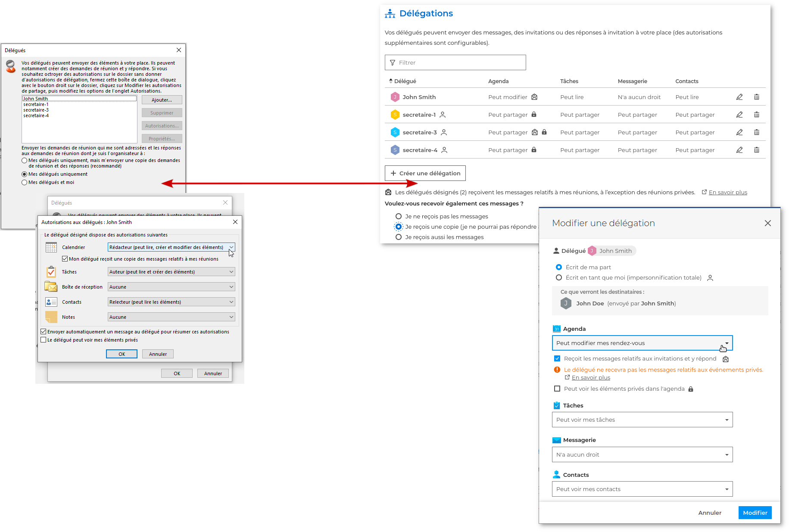Click the calendar icon next to Calendrier
Screen dimensions: 789x532
click(x=51, y=247)
